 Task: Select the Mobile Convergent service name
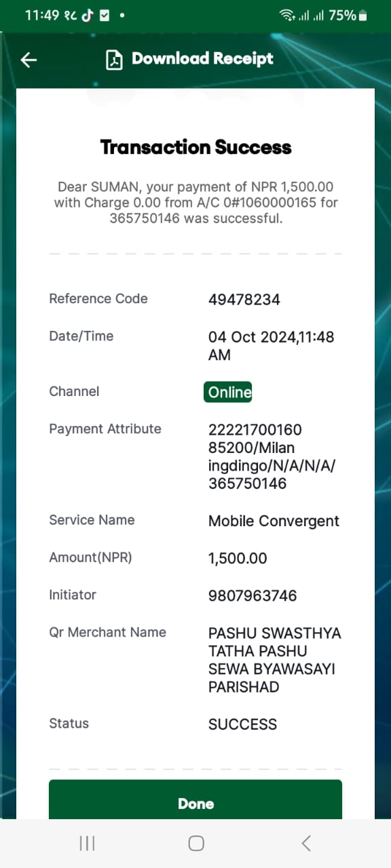(x=274, y=521)
